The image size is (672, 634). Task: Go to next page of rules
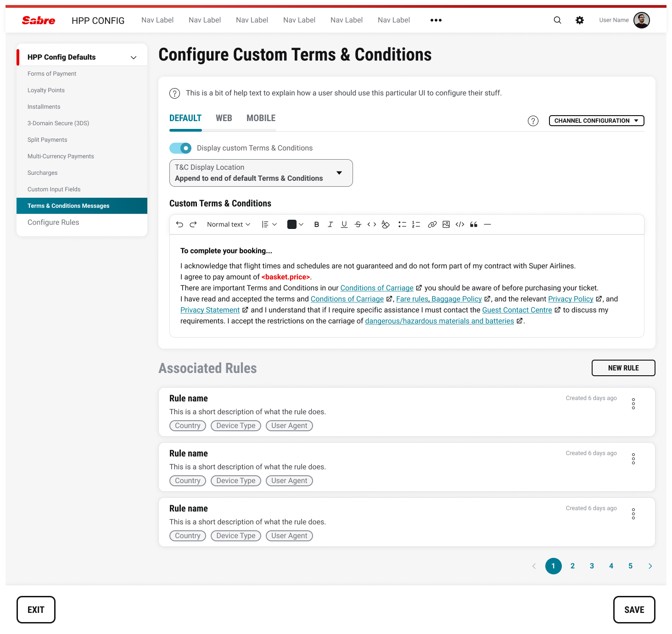coord(650,566)
